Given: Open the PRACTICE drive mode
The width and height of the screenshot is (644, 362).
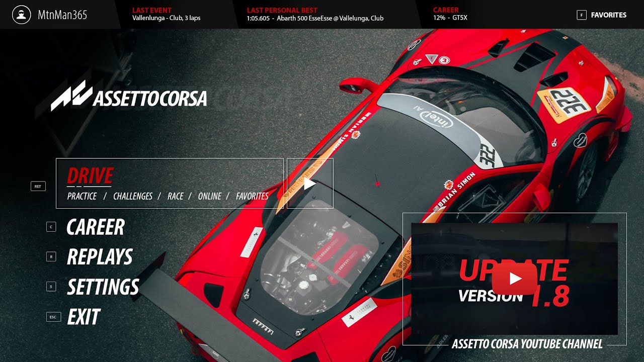Looking at the screenshot, I should coord(82,196).
